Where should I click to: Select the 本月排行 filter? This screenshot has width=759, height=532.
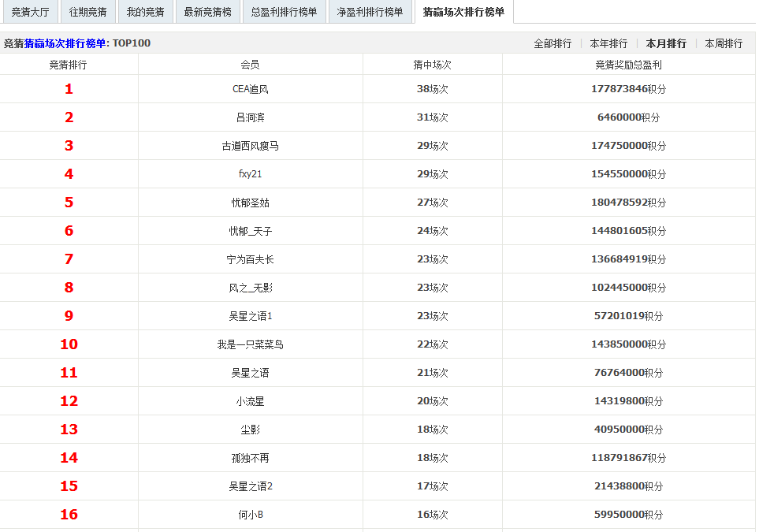(666, 43)
